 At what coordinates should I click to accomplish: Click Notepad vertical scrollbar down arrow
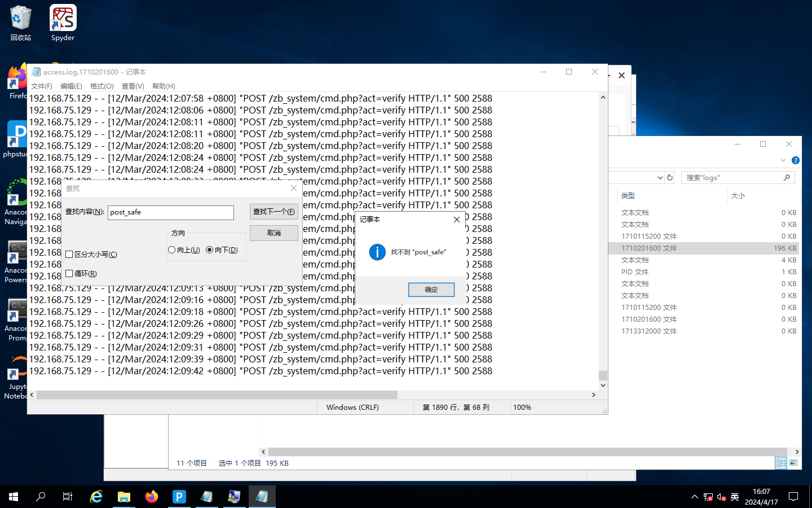[x=603, y=386]
